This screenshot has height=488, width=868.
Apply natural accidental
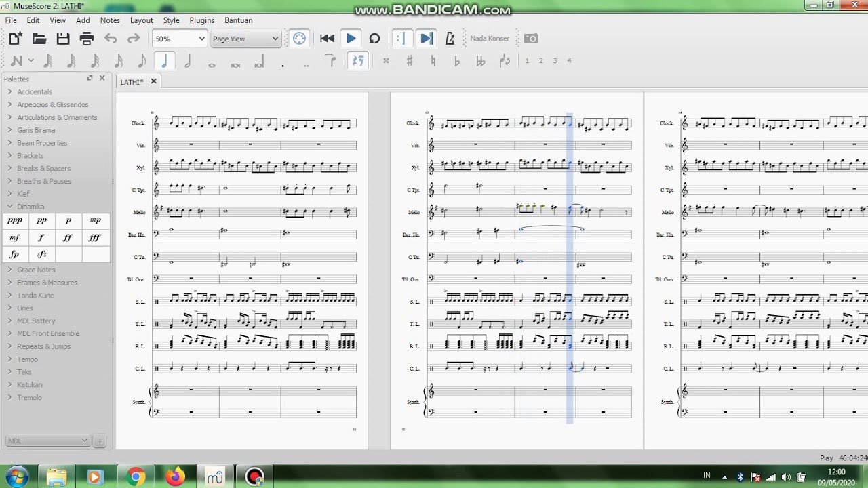pyautogui.click(x=433, y=61)
